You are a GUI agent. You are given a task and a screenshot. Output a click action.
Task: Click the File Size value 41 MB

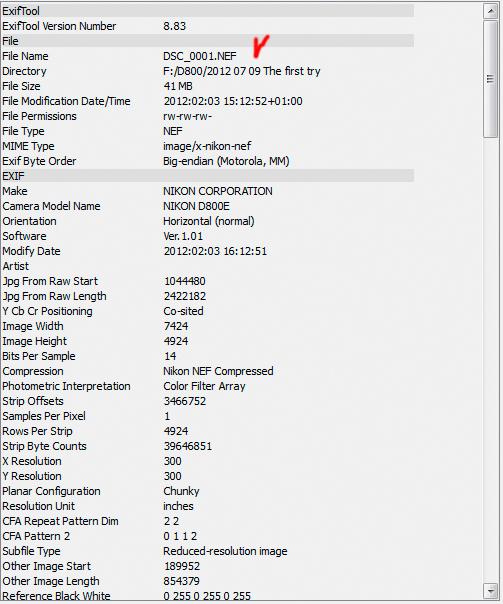[178, 86]
